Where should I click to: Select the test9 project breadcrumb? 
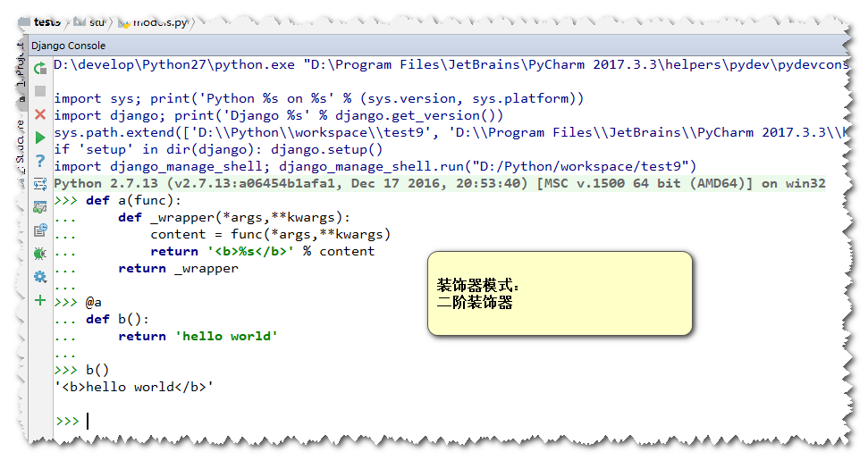coord(41,22)
